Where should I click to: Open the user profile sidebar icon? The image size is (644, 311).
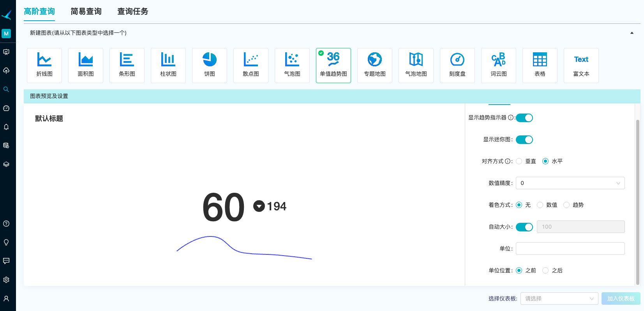click(x=6, y=299)
